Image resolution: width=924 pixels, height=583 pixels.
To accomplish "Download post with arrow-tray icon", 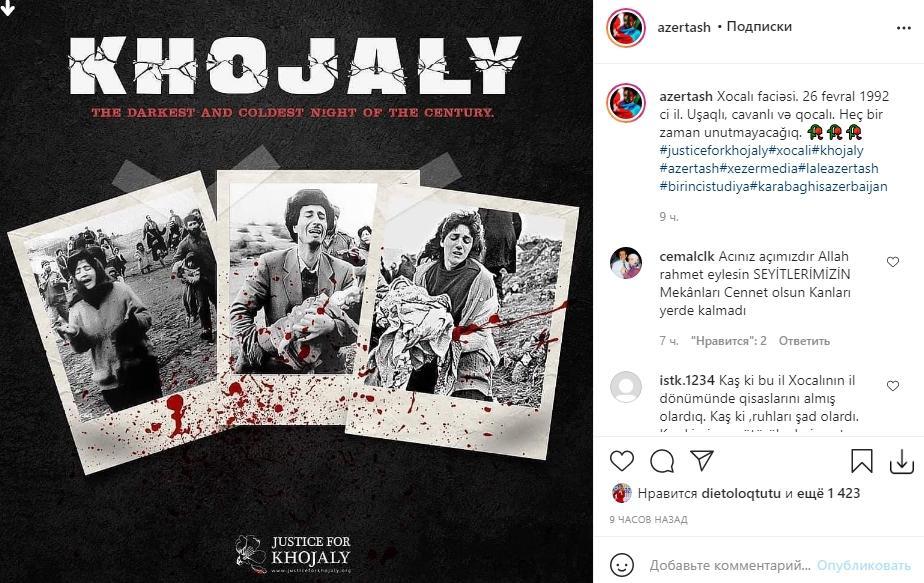I will click(902, 462).
